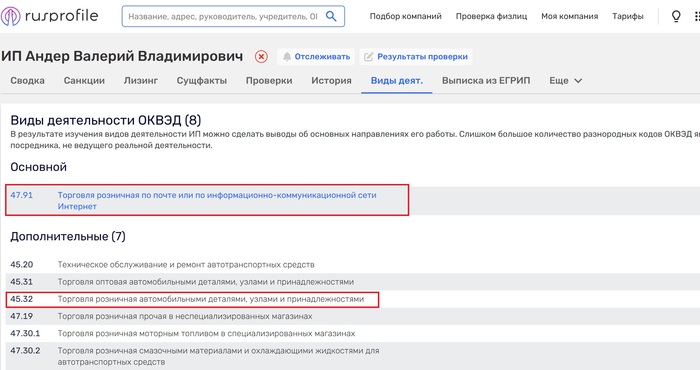Switch to the Сущфакты tab
The width and height of the screenshot is (700, 370).
(201, 81)
